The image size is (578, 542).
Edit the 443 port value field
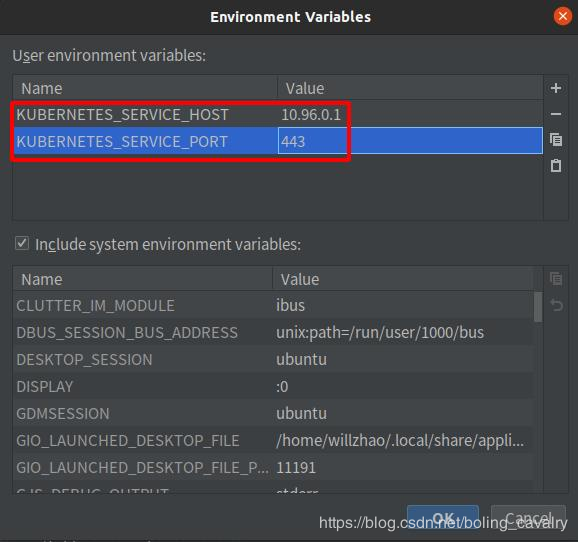click(410, 141)
